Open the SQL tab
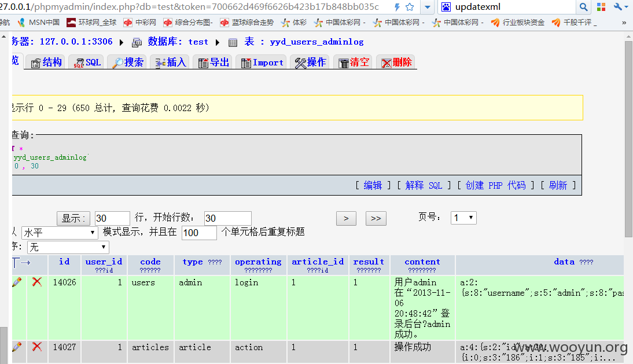The image size is (633, 364). 87,62
